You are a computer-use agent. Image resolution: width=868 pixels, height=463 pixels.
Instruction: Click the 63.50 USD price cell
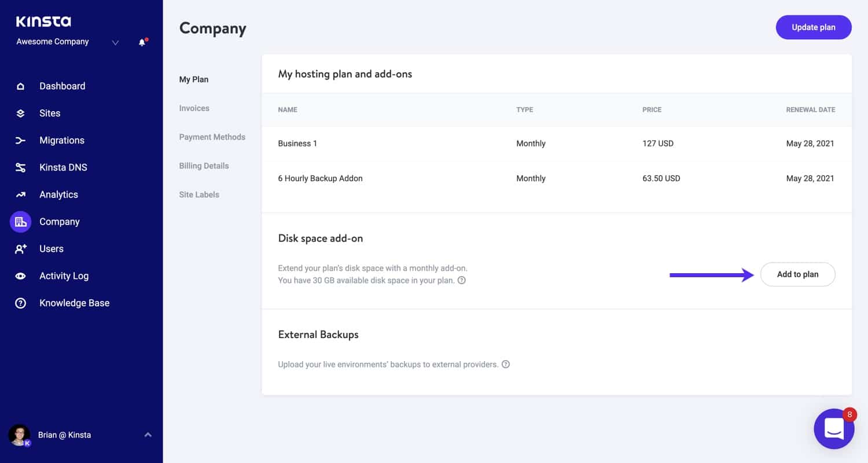pos(661,178)
